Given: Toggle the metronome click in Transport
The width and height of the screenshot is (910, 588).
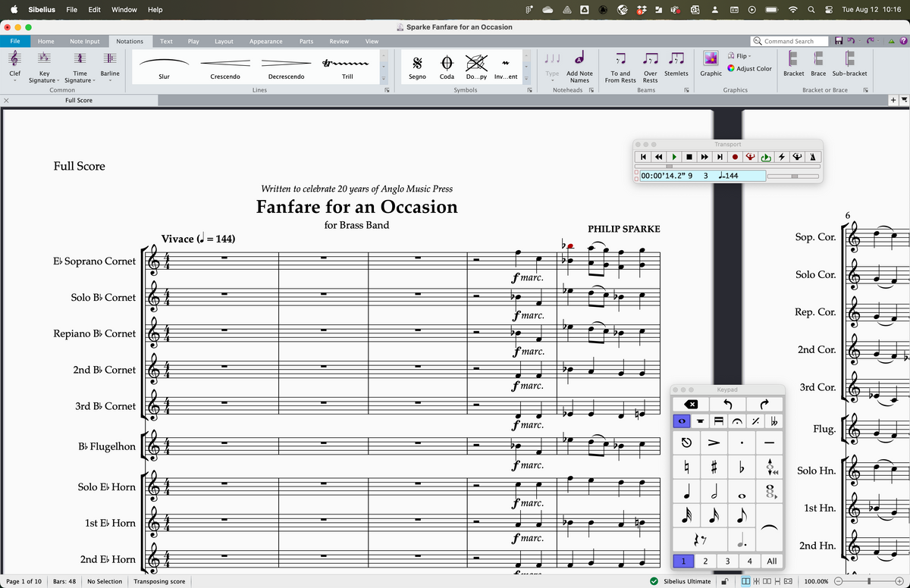Looking at the screenshot, I should [812, 157].
